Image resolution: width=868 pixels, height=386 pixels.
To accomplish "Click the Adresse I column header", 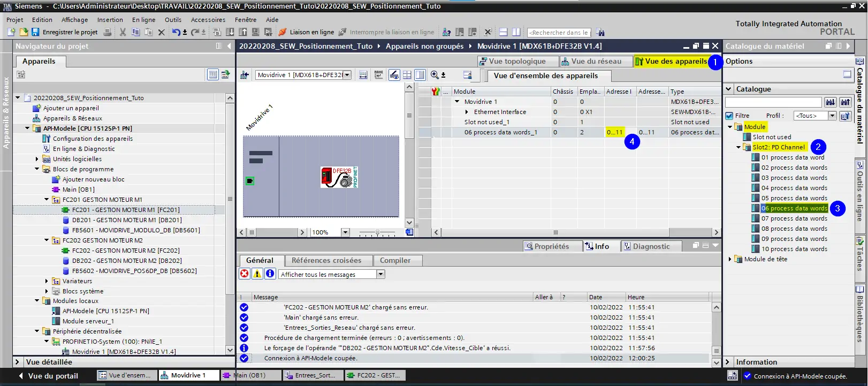I will (x=619, y=92).
